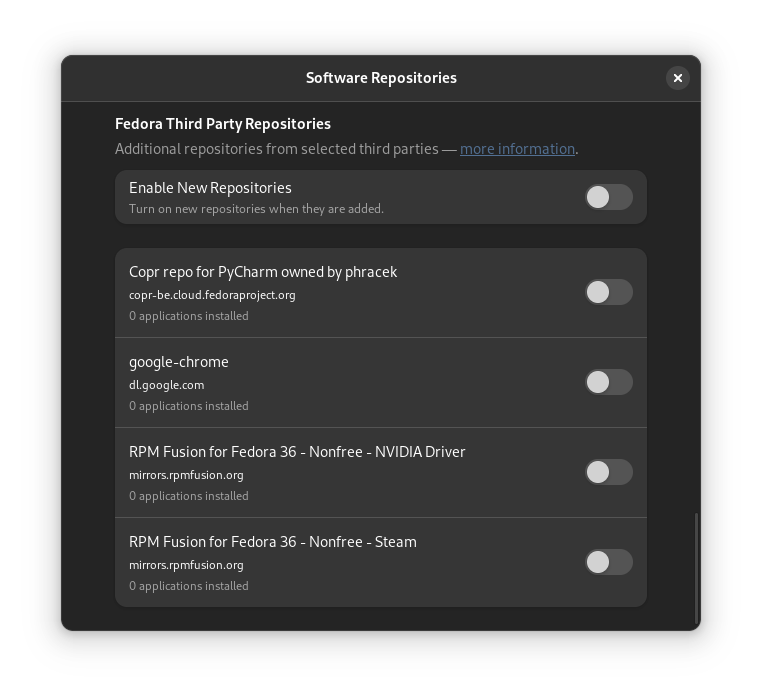This screenshot has width=762, height=698.
Task: Click mirrors.rpmfusion.org under NVIDIA Driver
Action: pos(186,475)
